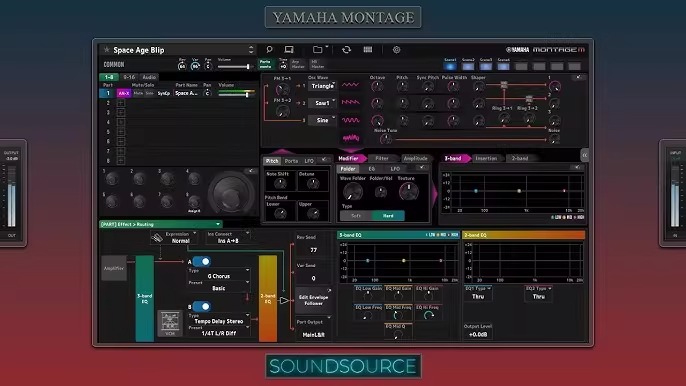
Task: Click the output amplifier triangle icon in routing
Action: point(284,301)
